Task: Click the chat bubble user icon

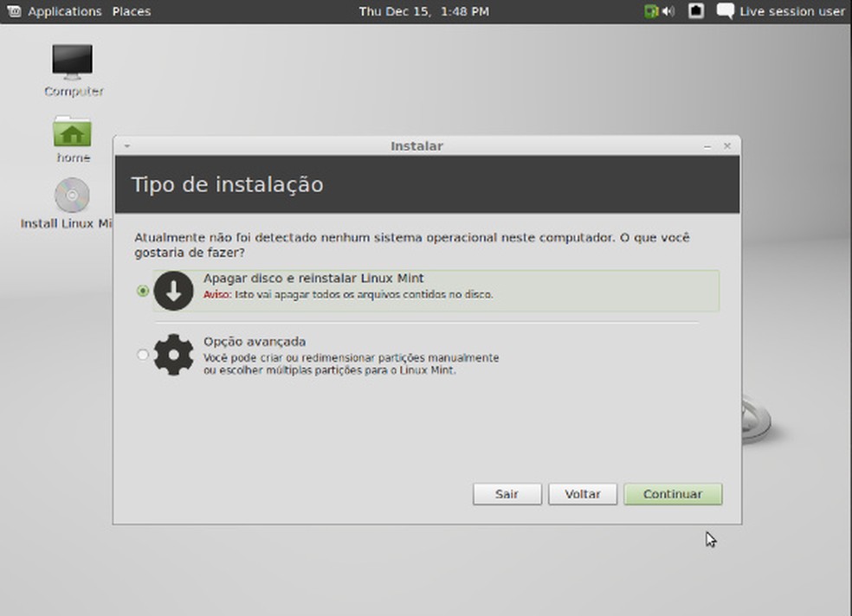Action: click(x=726, y=11)
